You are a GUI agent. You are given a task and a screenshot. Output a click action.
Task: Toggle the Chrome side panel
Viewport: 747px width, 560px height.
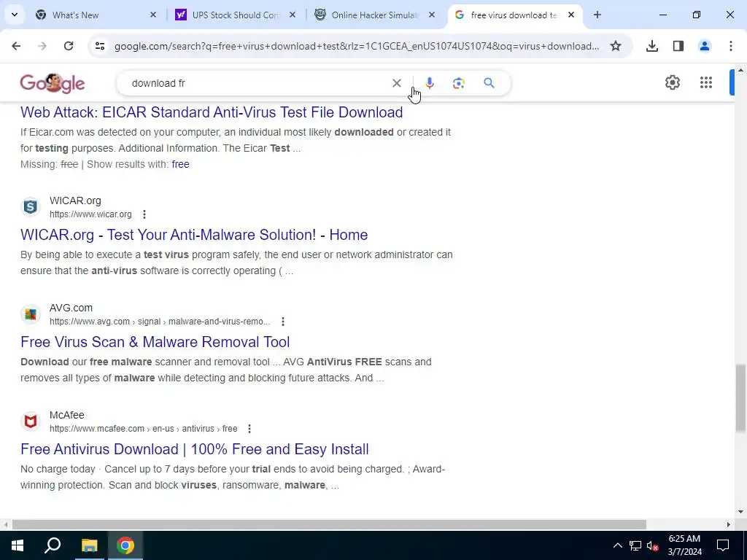click(678, 46)
